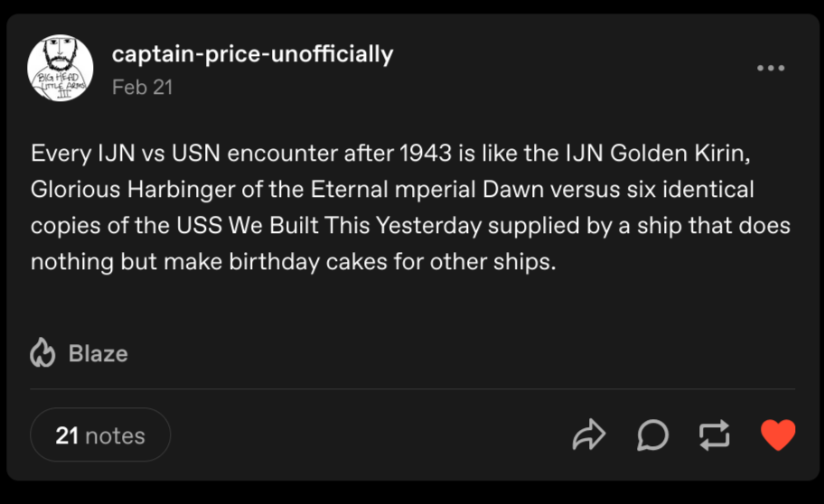Click the blog's round avatar picture
Image resolution: width=824 pixels, height=504 pixels.
pyautogui.click(x=61, y=68)
